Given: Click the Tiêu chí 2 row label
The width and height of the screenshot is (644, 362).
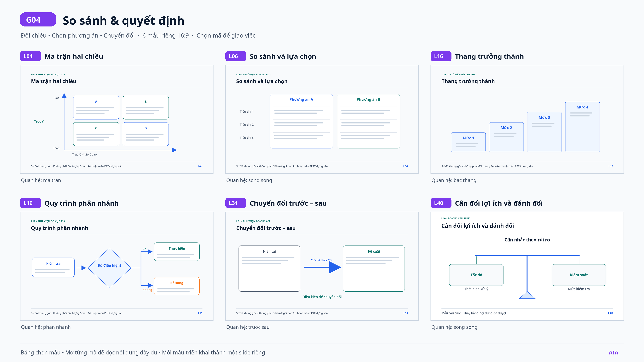Looking at the screenshot, I should (x=247, y=125).
